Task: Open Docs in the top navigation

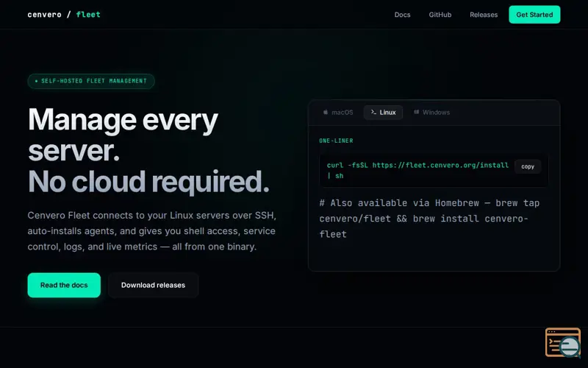Action: pyautogui.click(x=402, y=15)
